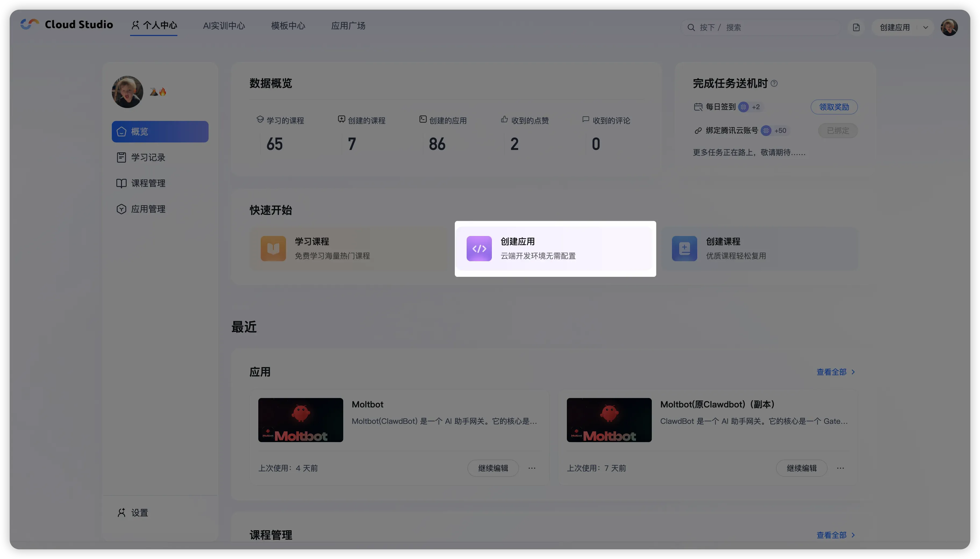The height and width of the screenshot is (559, 980).
Task: Switch to the 个人中心 tab
Action: coord(154,25)
